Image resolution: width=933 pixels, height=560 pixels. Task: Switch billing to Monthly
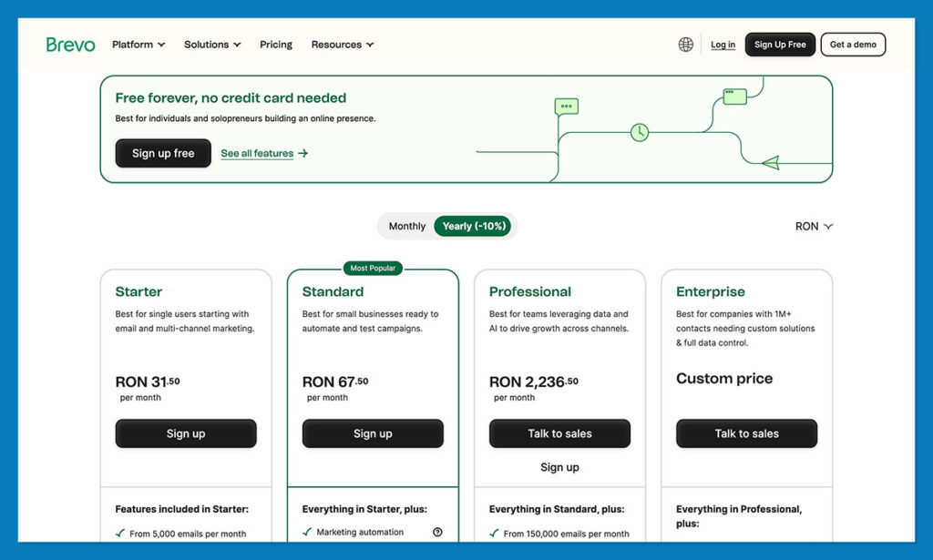click(406, 226)
